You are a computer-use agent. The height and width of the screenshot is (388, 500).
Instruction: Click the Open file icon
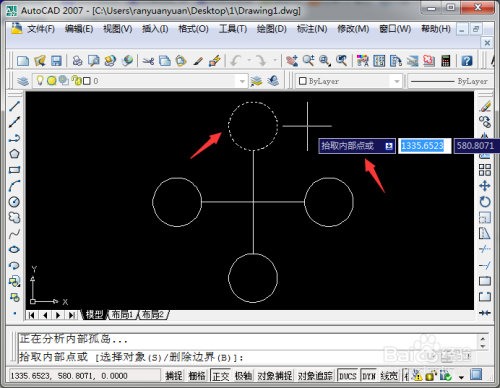40,61
